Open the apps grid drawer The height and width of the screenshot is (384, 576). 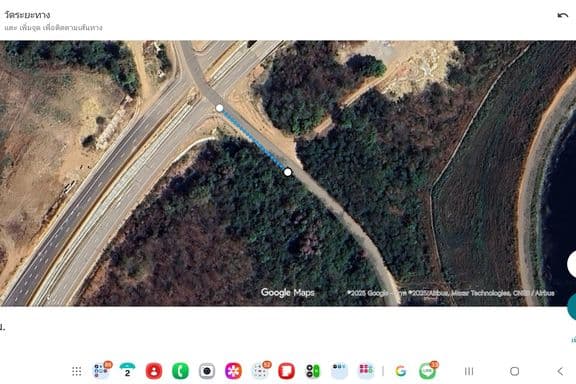[76, 371]
